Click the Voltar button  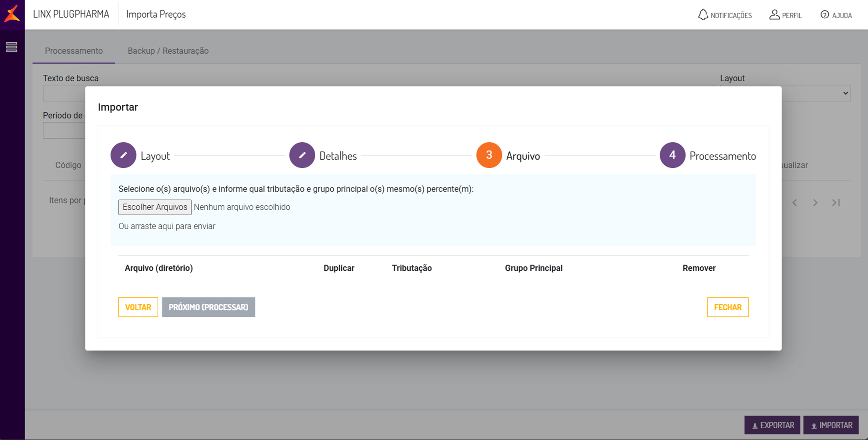(138, 307)
